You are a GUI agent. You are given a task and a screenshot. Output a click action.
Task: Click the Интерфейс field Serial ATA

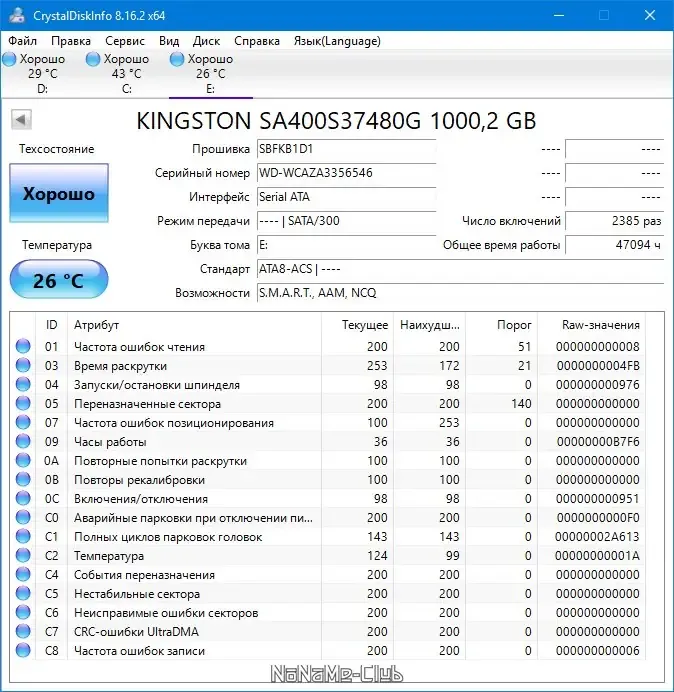pyautogui.click(x=346, y=196)
